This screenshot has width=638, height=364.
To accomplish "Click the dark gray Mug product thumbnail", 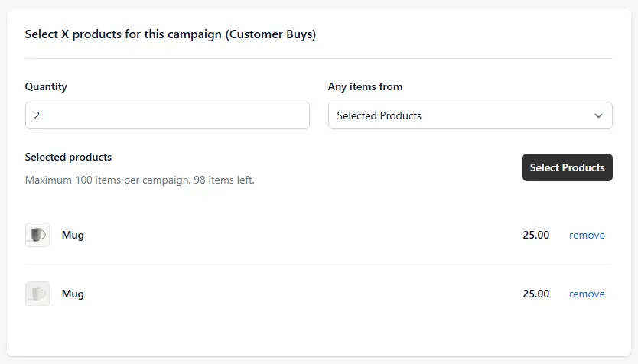I will click(37, 235).
